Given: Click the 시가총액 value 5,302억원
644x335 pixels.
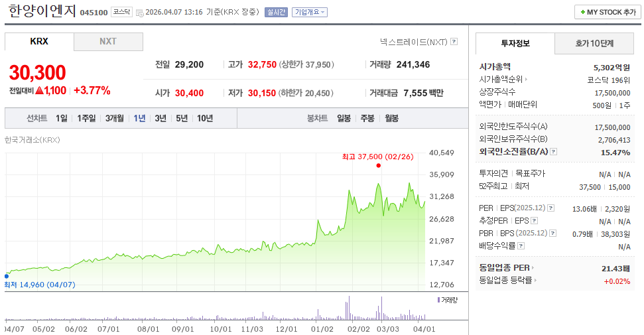Looking at the screenshot, I should pos(612,68).
